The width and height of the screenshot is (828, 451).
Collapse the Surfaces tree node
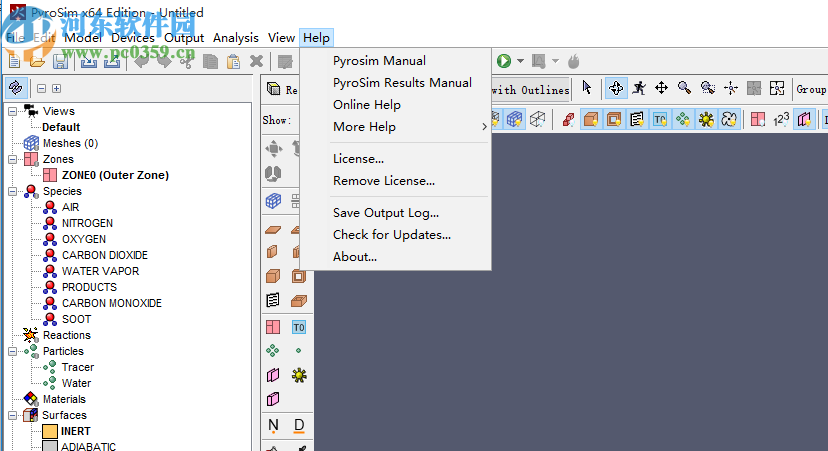click(x=12, y=416)
